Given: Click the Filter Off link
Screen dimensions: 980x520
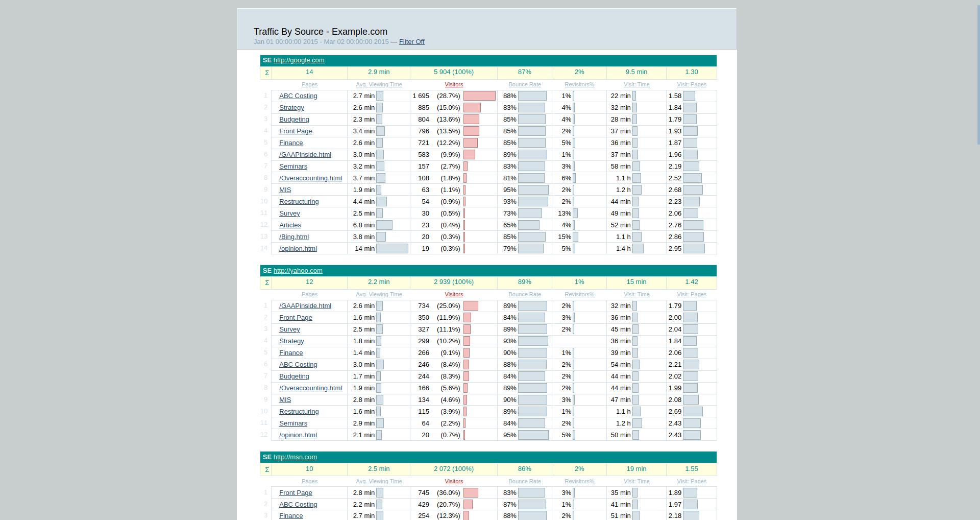Looking at the screenshot, I should 411,42.
